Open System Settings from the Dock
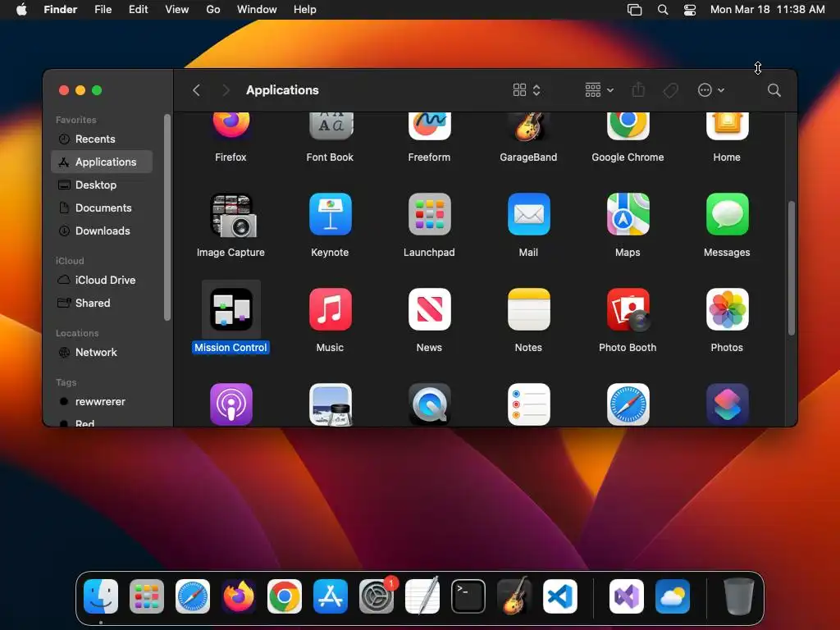 [377, 596]
